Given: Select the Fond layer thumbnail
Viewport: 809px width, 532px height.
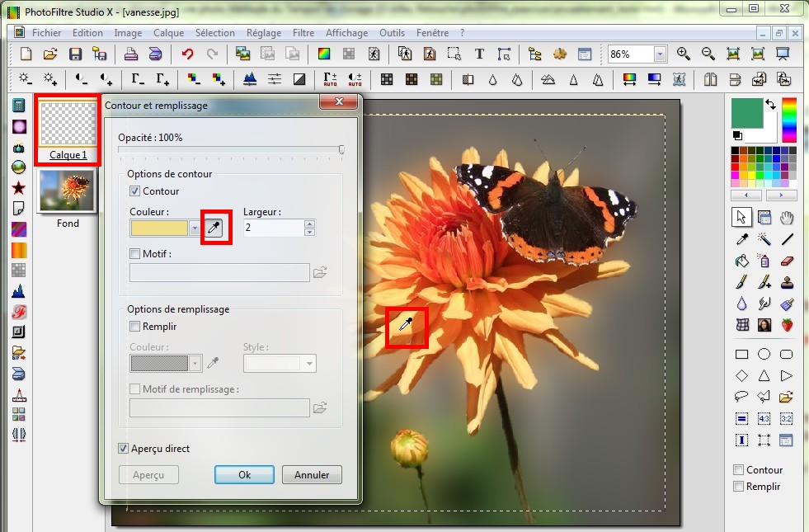Looking at the screenshot, I should pos(68,191).
